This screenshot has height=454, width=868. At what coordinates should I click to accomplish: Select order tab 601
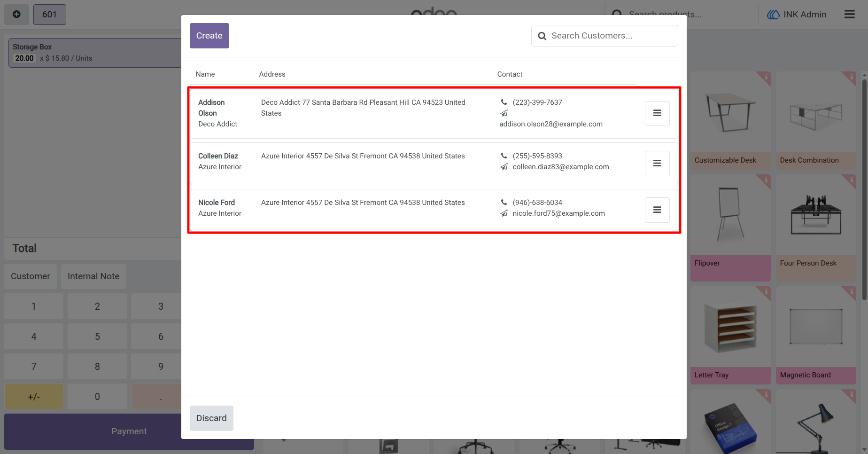[49, 15]
